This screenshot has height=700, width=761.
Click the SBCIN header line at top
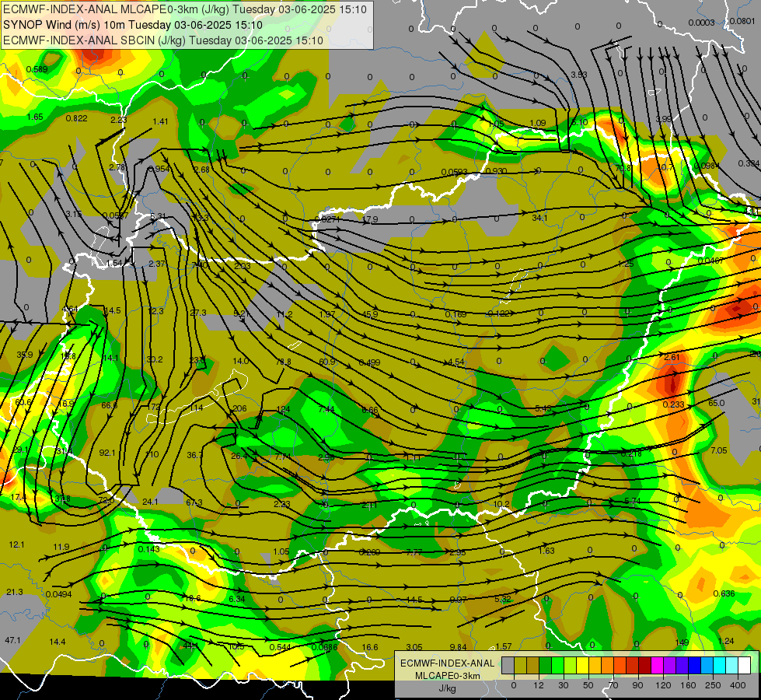pyautogui.click(x=163, y=40)
